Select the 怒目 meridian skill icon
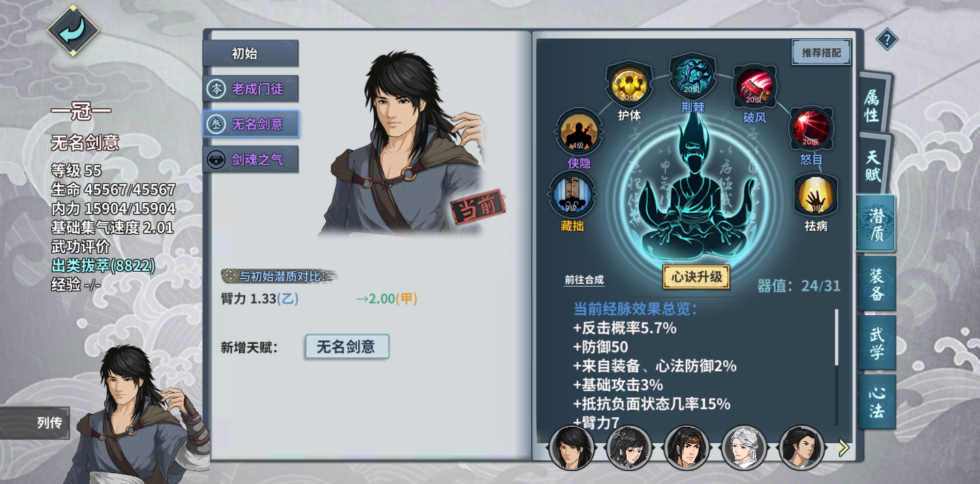 [810, 127]
